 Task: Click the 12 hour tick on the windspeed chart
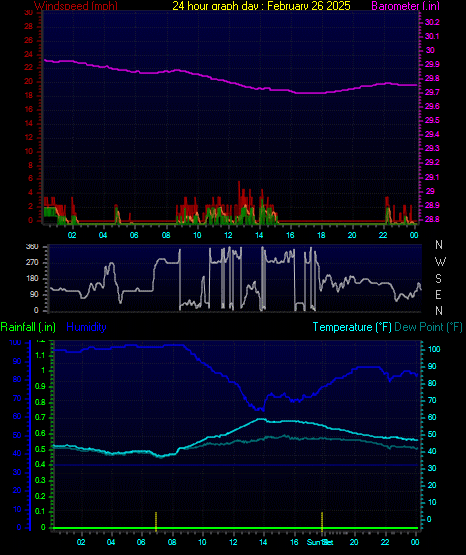pyautogui.click(x=228, y=235)
